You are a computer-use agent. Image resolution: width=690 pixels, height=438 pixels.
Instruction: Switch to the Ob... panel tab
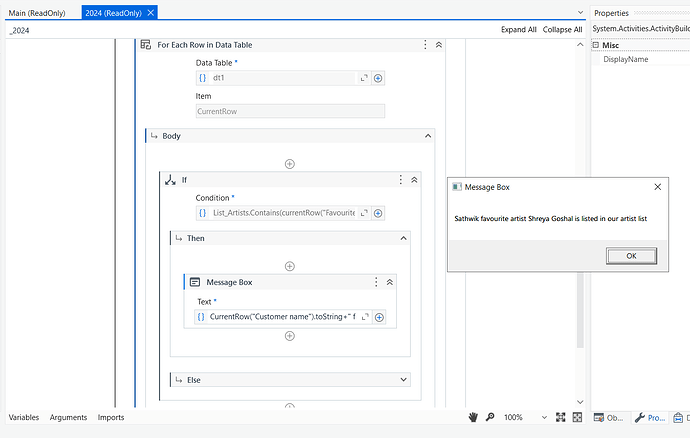[609, 417]
